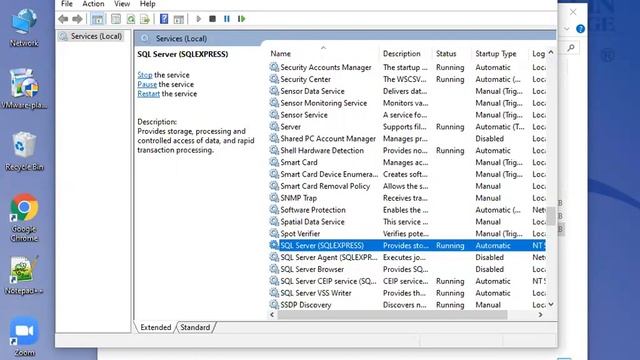Click the Refresh toolbar icon
Image resolution: width=640 pixels, height=360 pixels.
(x=131, y=19)
